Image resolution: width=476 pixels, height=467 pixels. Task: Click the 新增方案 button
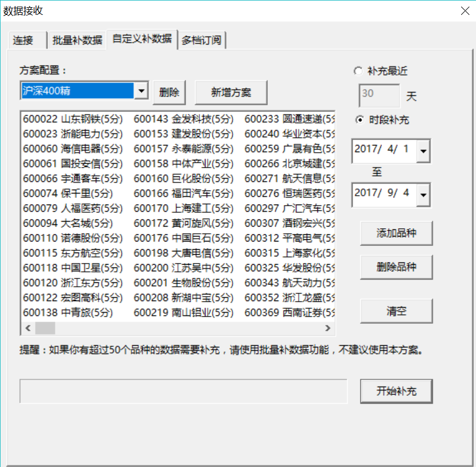pos(231,93)
